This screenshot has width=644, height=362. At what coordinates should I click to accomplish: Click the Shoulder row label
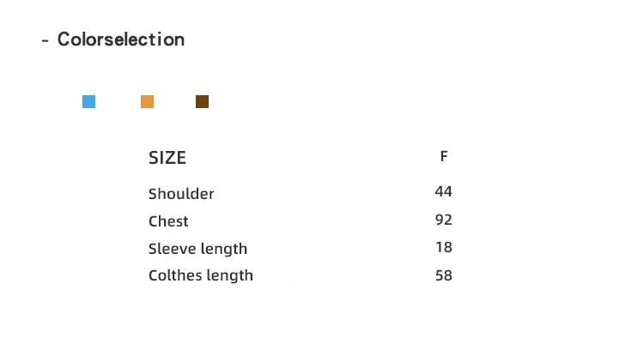(x=181, y=194)
